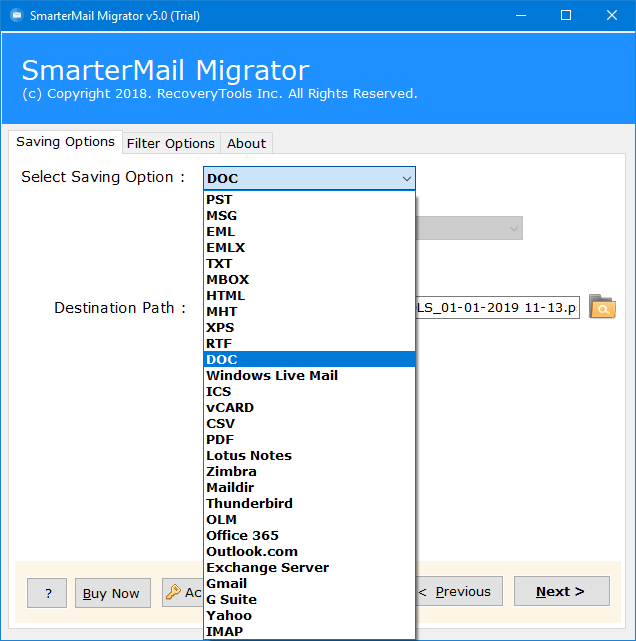Image resolution: width=636 pixels, height=641 pixels.
Task: Pick G Suite from the list
Action: tap(309, 599)
